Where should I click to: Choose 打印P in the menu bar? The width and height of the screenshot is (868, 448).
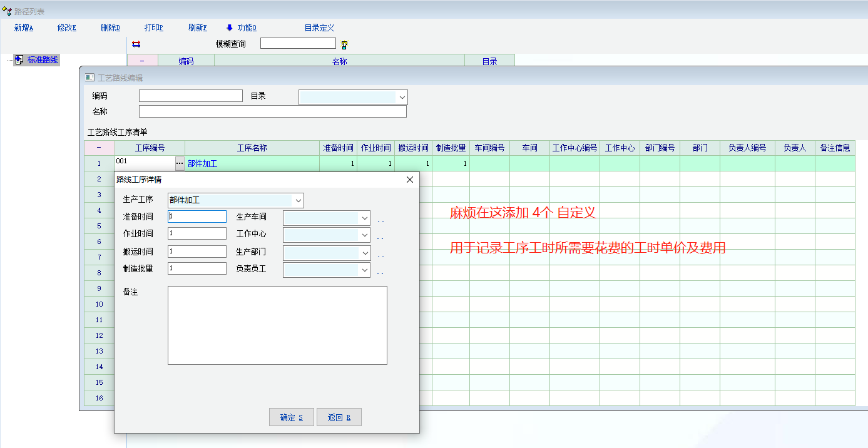[x=153, y=28]
